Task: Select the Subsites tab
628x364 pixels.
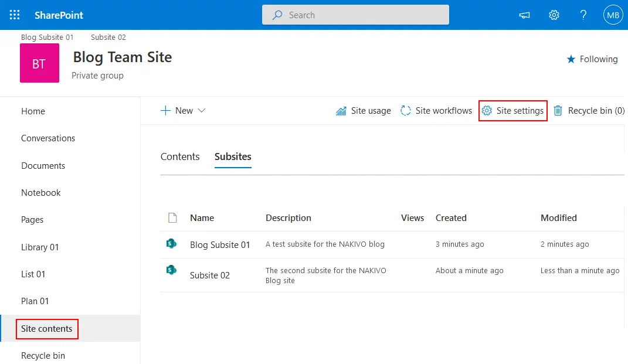Action: click(233, 157)
